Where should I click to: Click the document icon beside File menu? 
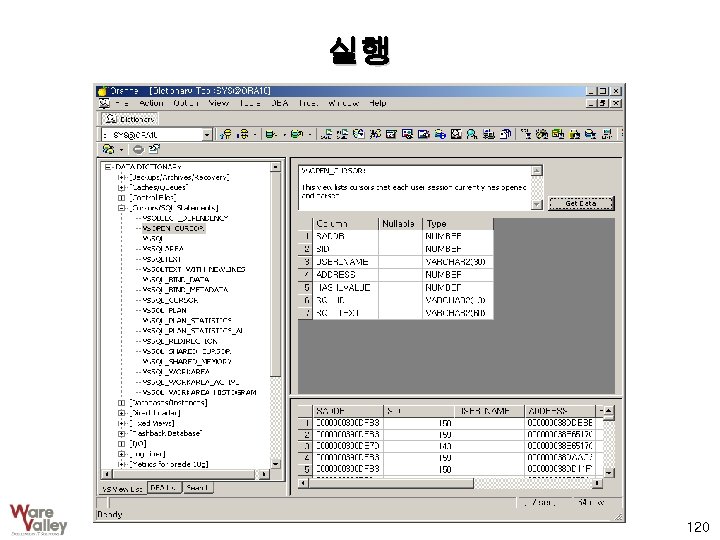tap(105, 103)
